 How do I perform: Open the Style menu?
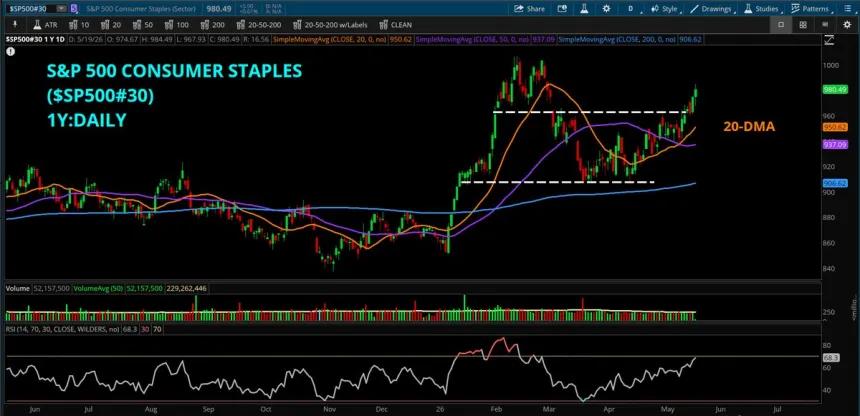(x=666, y=9)
